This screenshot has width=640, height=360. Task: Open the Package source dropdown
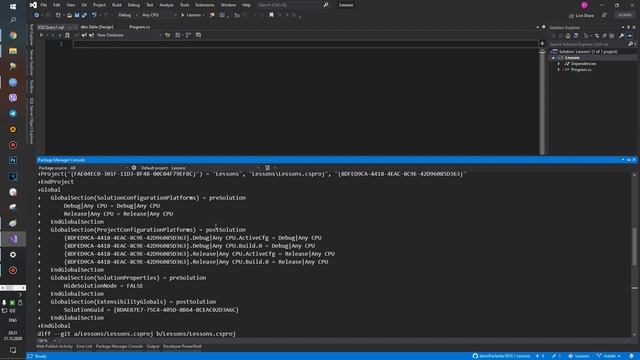99,168
